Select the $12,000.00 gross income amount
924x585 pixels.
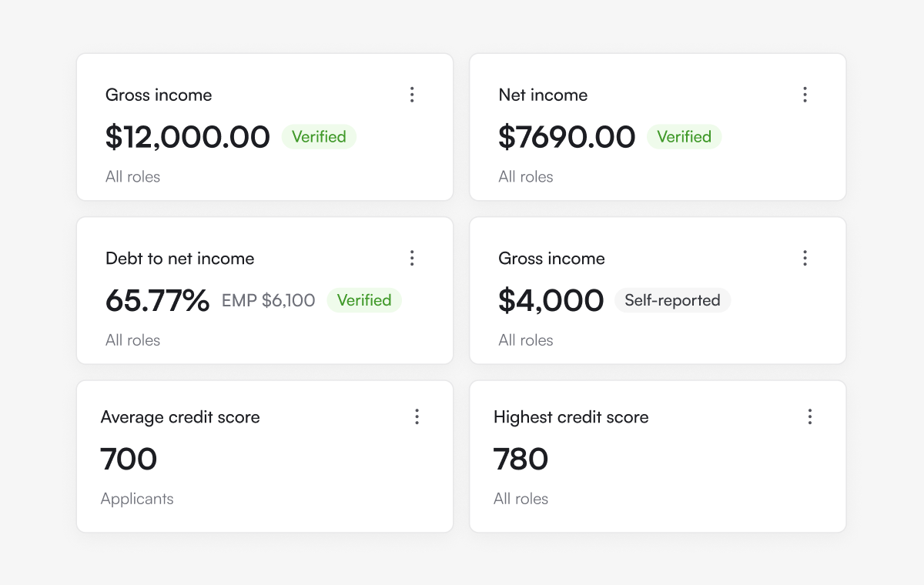(188, 137)
